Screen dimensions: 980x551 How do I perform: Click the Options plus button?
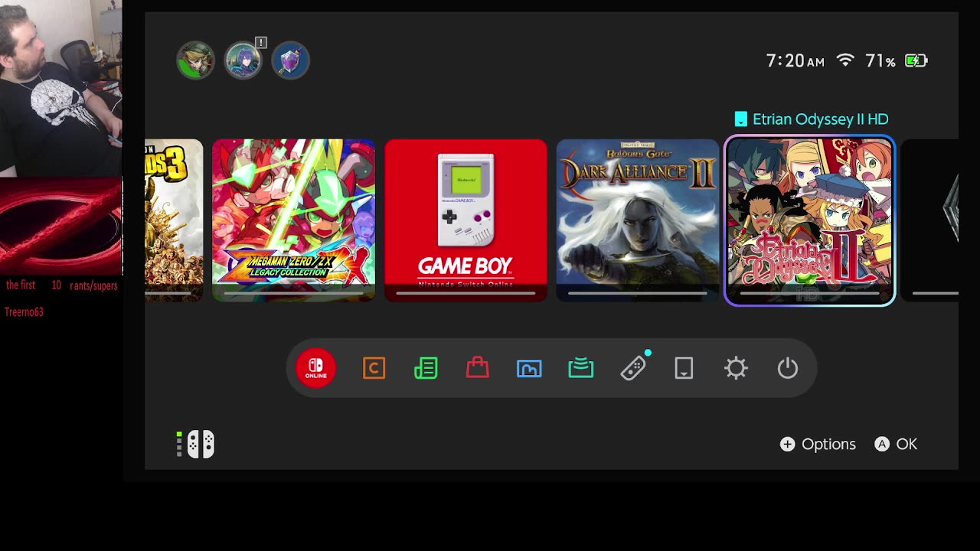point(818,444)
